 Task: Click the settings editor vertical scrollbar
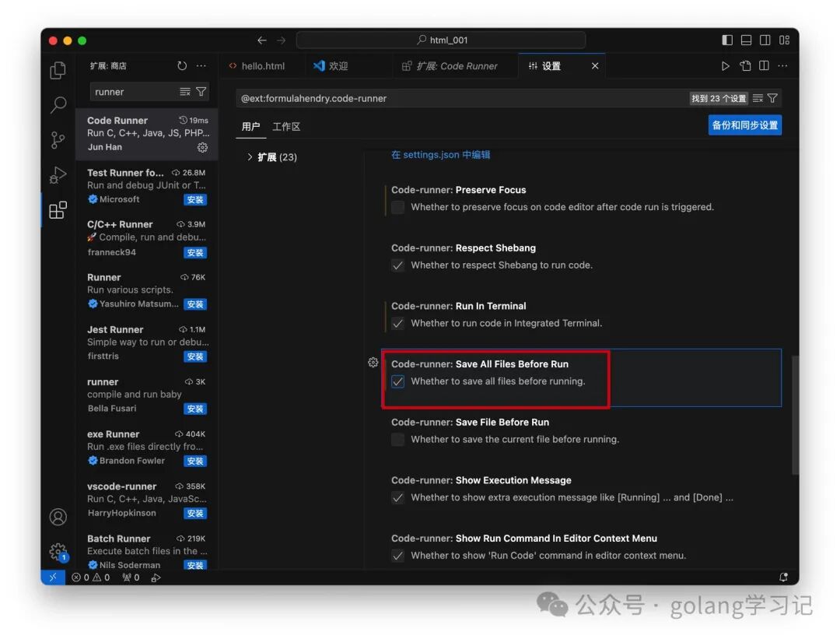coord(796,414)
